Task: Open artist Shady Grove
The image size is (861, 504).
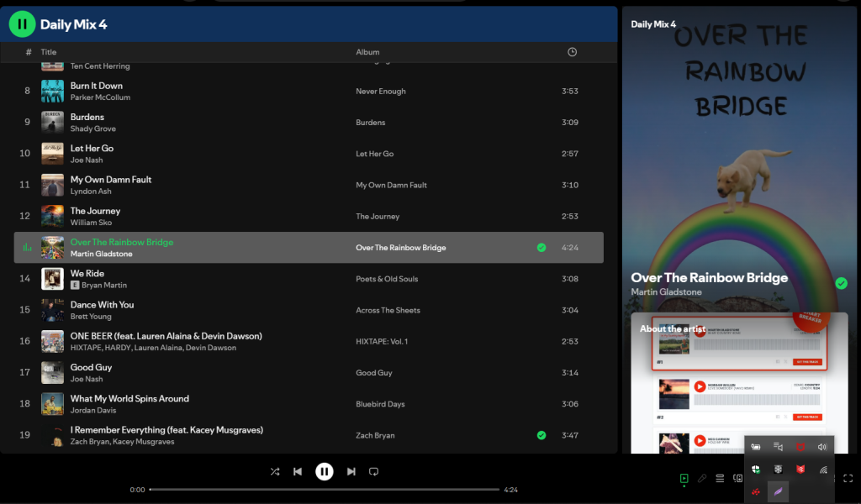Action: coord(92,129)
